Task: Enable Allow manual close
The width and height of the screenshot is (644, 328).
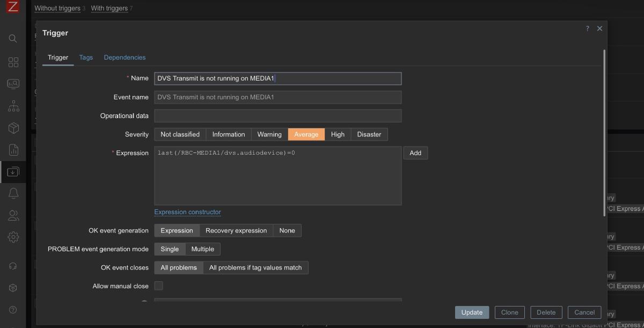Action: pyautogui.click(x=158, y=286)
